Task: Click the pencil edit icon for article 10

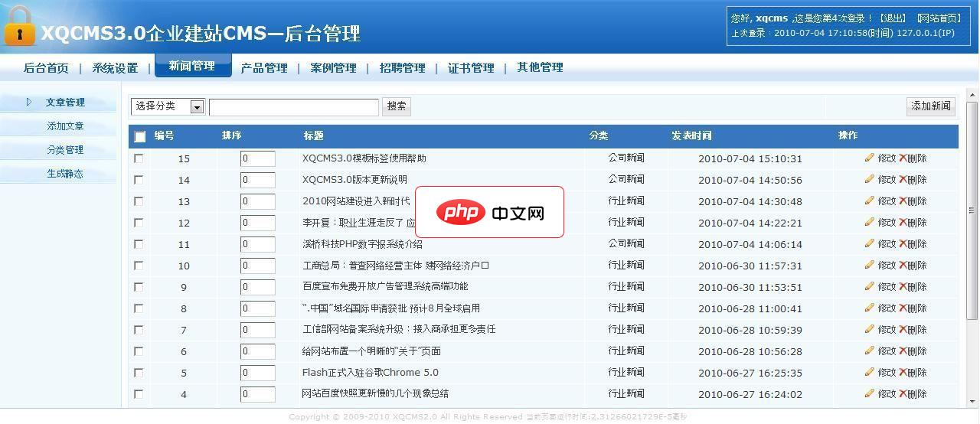Action: click(x=869, y=265)
